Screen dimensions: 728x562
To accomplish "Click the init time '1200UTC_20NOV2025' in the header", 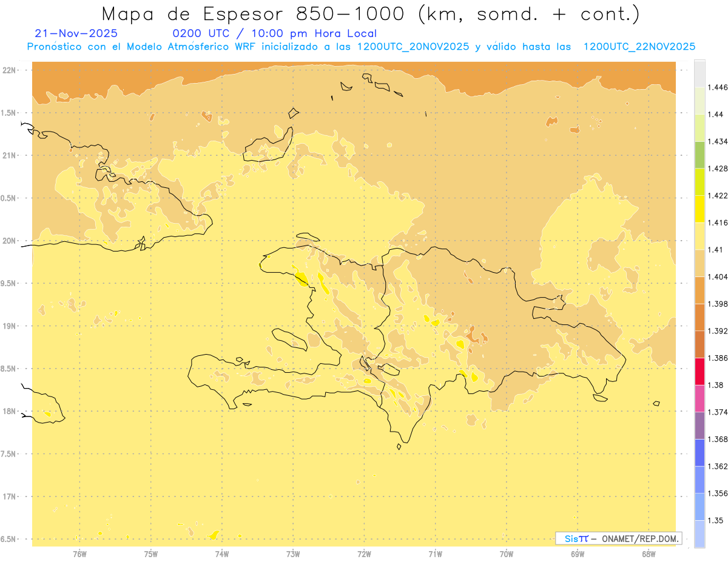I will [413, 47].
